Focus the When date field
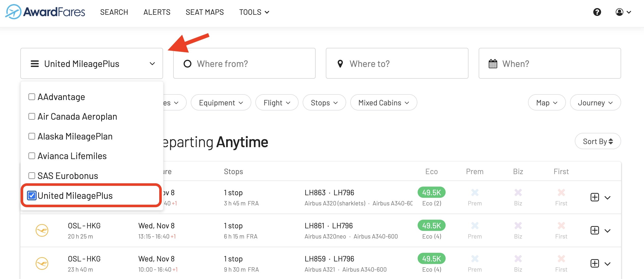Screen dimensions: 644x279 tap(550, 63)
